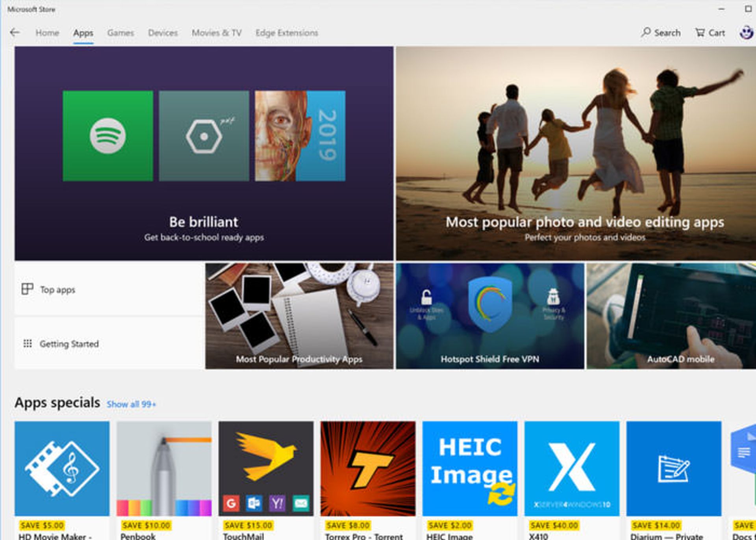Click Get back-to-school ready apps subtitle
The image size is (756, 540).
click(204, 238)
